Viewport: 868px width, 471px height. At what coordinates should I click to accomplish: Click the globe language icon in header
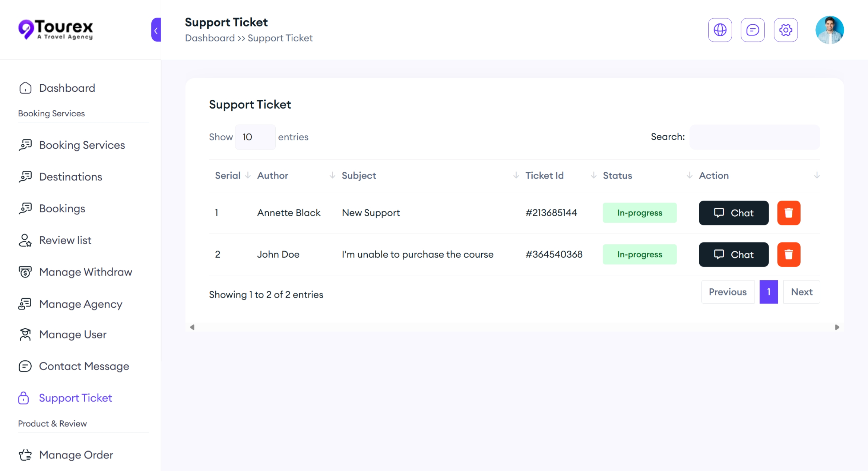(x=720, y=30)
